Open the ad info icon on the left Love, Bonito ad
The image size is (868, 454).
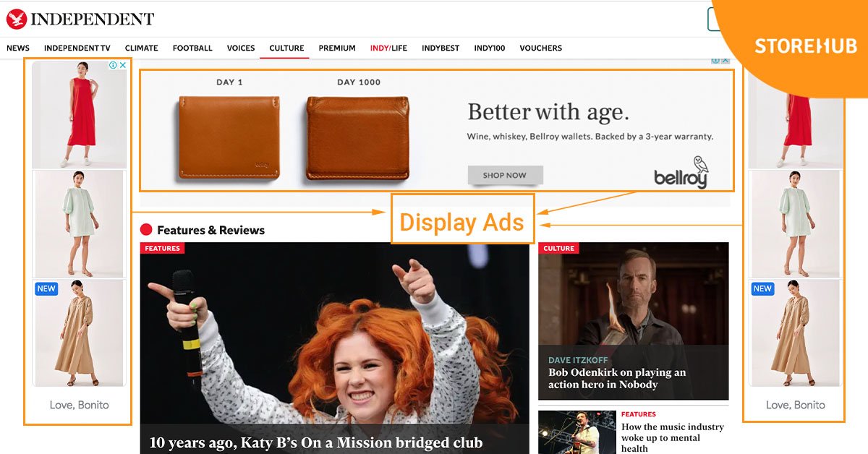[x=114, y=65]
